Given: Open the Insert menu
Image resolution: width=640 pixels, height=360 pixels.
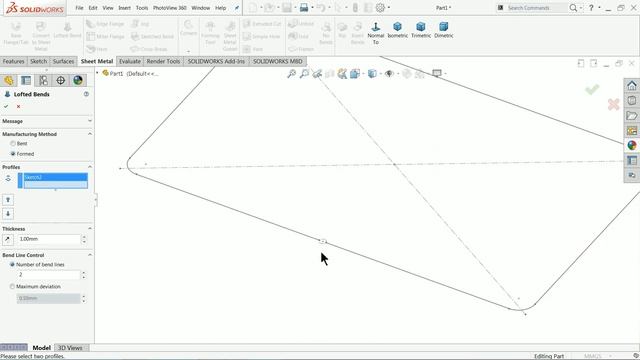Looking at the screenshot, I should pos(124,8).
